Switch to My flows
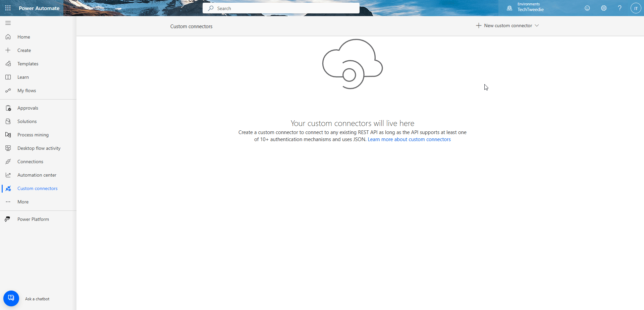This screenshot has width=644, height=310. click(26, 90)
